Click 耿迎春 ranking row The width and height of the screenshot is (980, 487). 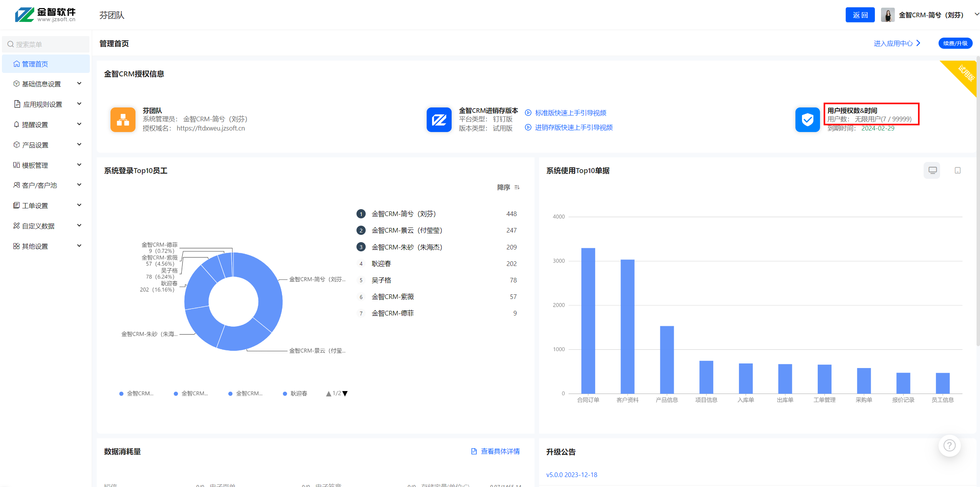437,264
